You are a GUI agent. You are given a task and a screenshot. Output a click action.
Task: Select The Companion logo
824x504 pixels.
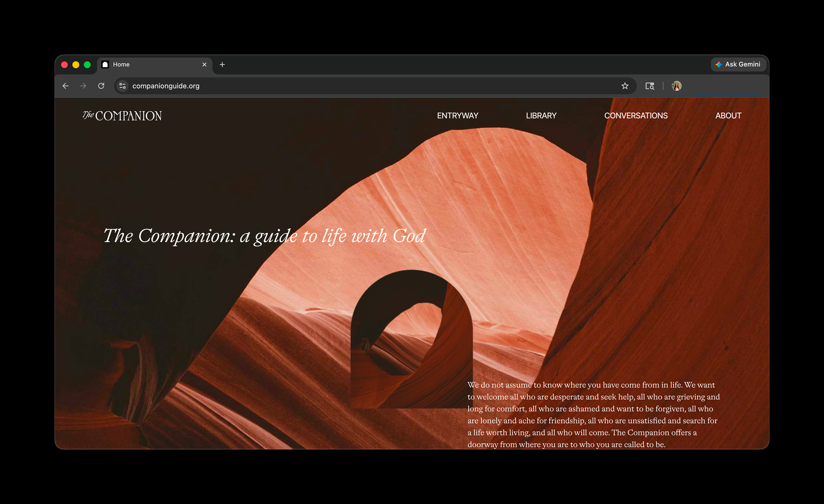[122, 115]
